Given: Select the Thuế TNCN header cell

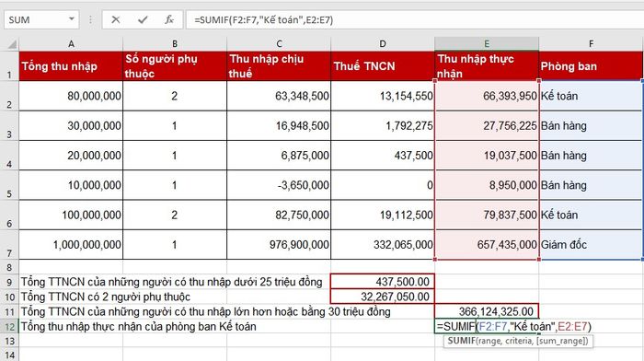Looking at the screenshot, I should (x=383, y=65).
